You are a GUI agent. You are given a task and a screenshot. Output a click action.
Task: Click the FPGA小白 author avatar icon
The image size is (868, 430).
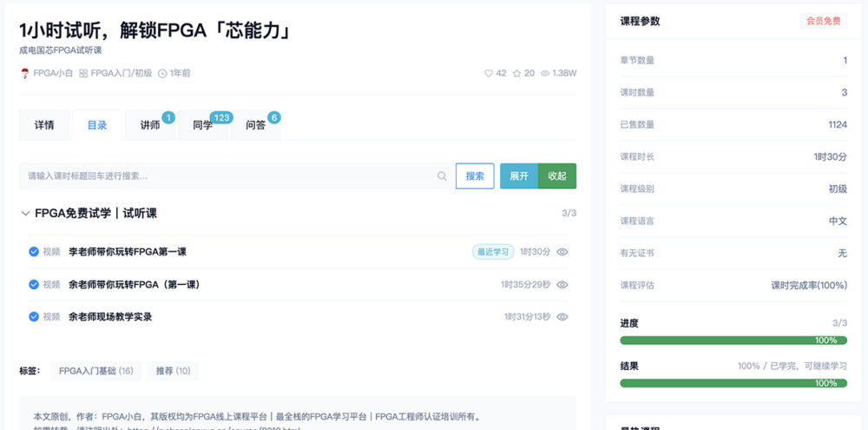tap(24, 74)
